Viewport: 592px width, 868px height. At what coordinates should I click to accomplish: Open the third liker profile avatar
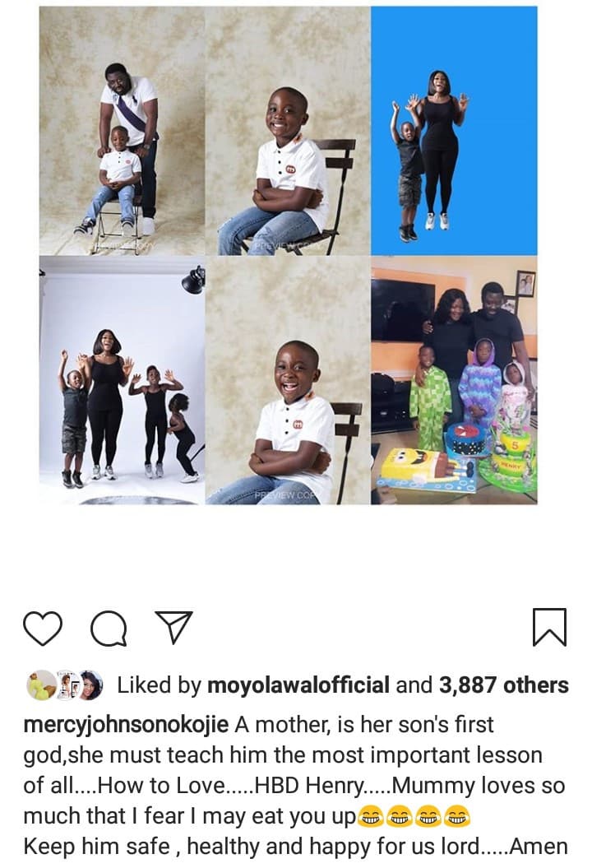(x=90, y=685)
